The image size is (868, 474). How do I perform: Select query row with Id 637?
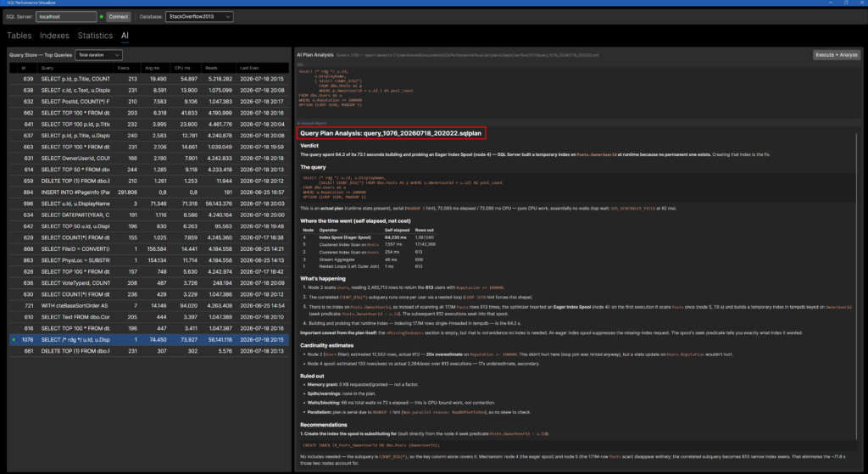pyautogui.click(x=149, y=136)
